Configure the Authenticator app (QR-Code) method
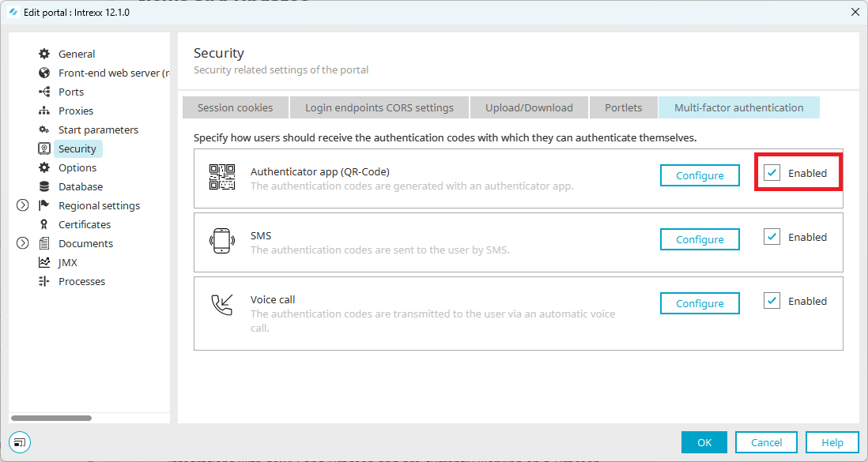 coord(700,175)
